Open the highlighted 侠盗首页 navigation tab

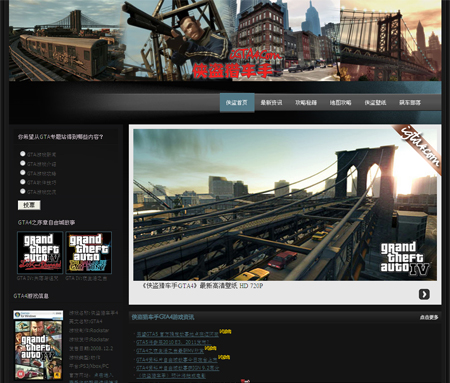coord(237,103)
